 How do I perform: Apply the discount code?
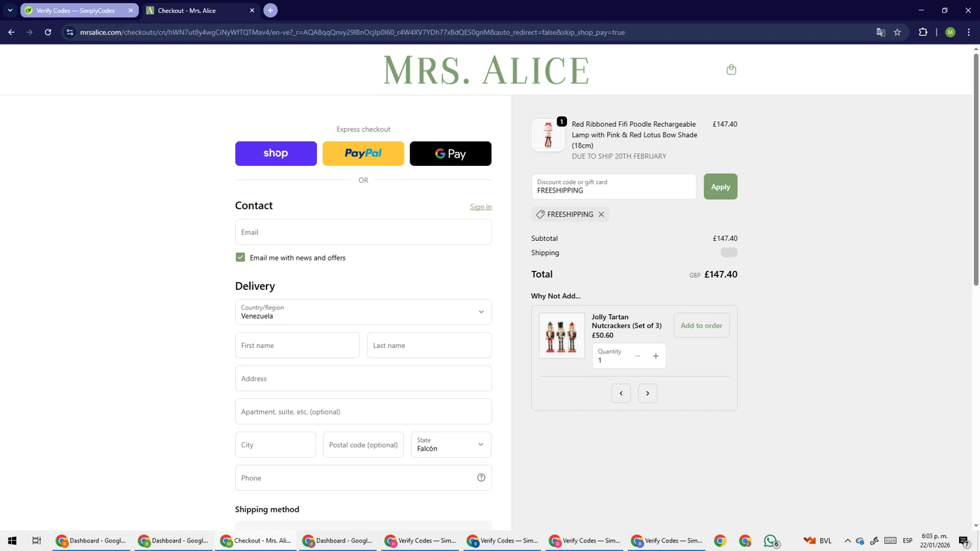pos(720,187)
